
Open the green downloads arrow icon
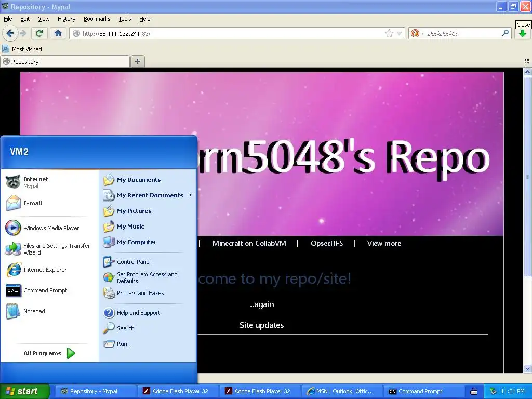tap(523, 33)
